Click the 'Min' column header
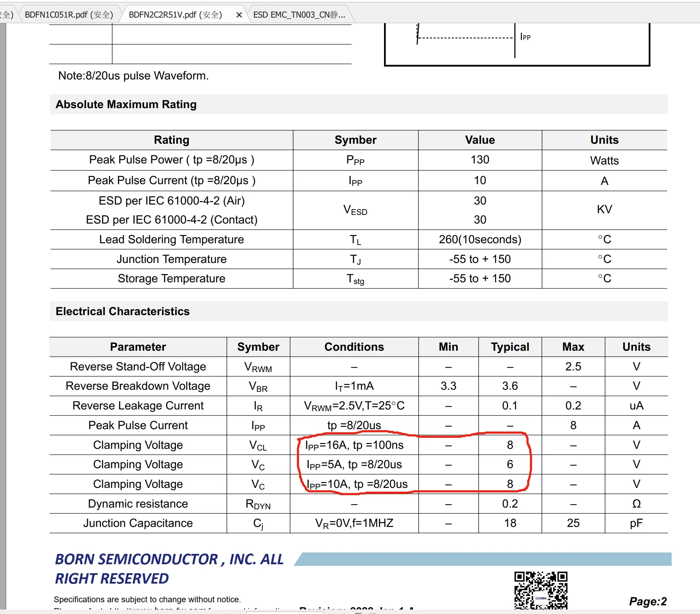The width and height of the screenshot is (700, 614). click(448, 347)
